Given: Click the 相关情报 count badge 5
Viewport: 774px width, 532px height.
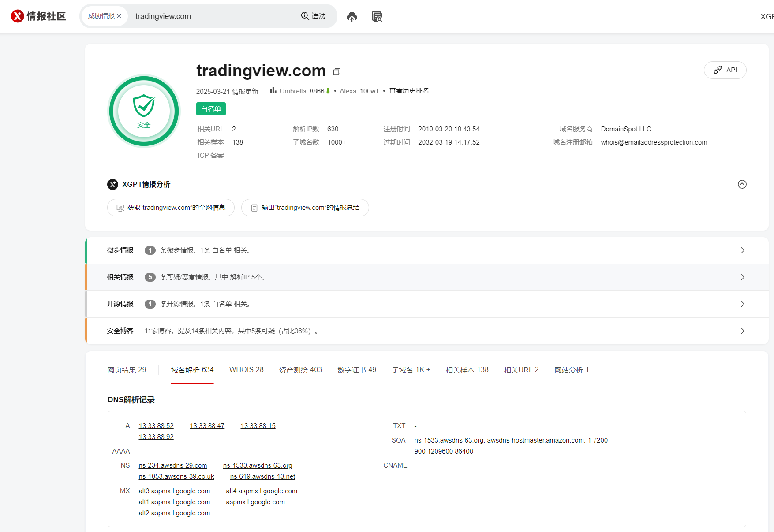Looking at the screenshot, I should pos(150,277).
